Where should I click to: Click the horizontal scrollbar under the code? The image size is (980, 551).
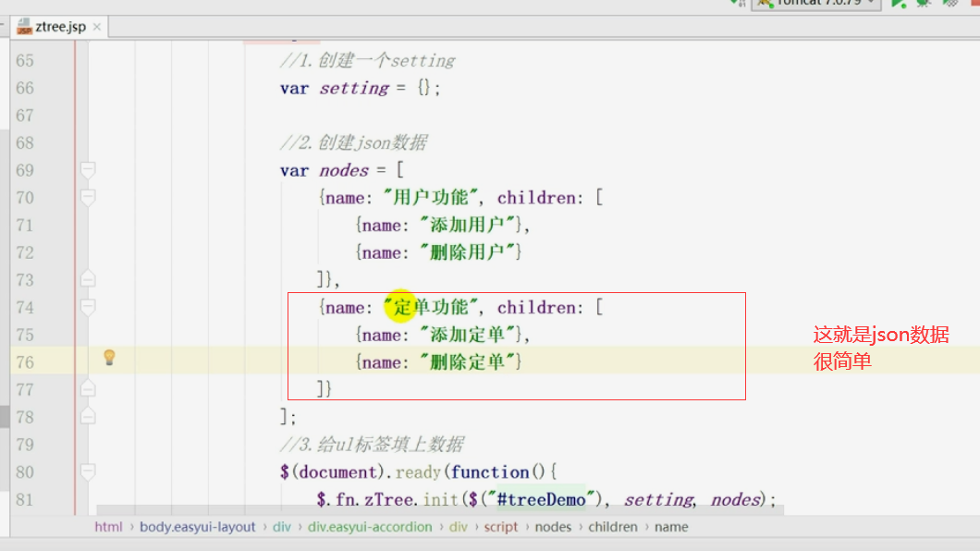tap(440, 510)
